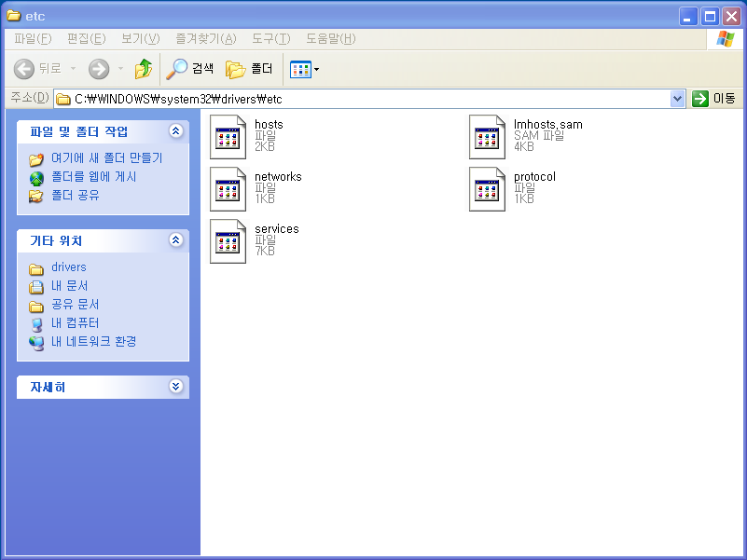The image size is (747, 560).
Task: Expand the address bar dropdown
Action: pos(677,99)
